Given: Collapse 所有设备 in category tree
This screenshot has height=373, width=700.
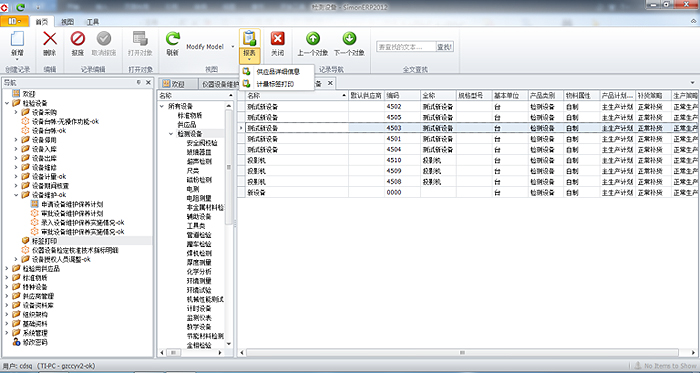Looking at the screenshot, I should coord(162,106).
